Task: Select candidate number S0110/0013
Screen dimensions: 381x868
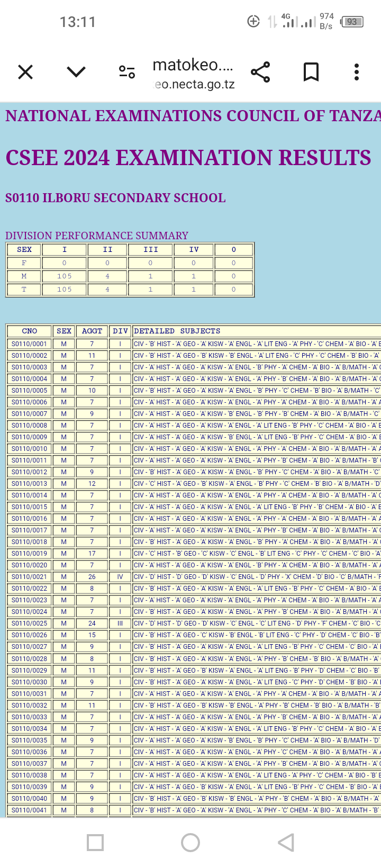Action: pyautogui.click(x=30, y=484)
